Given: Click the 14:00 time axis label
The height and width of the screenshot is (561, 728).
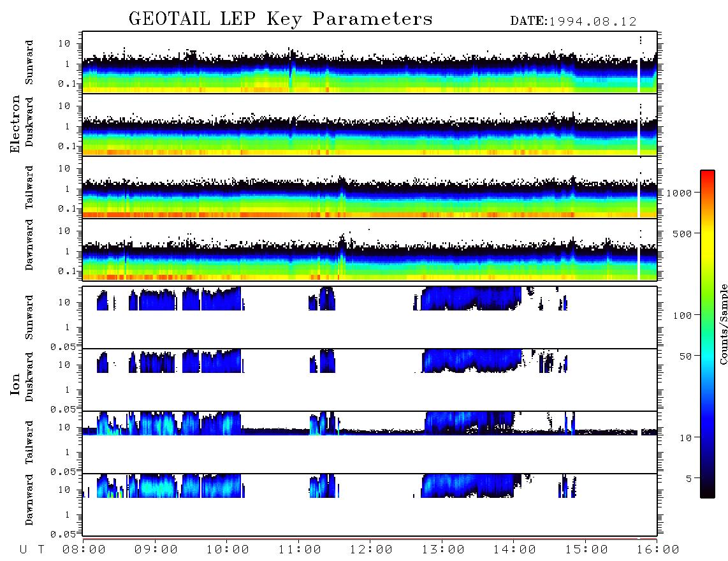Looking at the screenshot, I should pos(514,550).
